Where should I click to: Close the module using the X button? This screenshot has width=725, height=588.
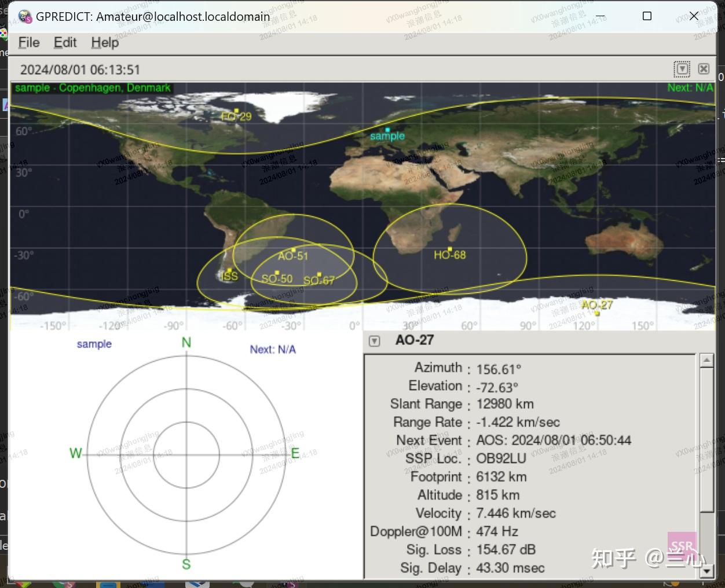[703, 69]
